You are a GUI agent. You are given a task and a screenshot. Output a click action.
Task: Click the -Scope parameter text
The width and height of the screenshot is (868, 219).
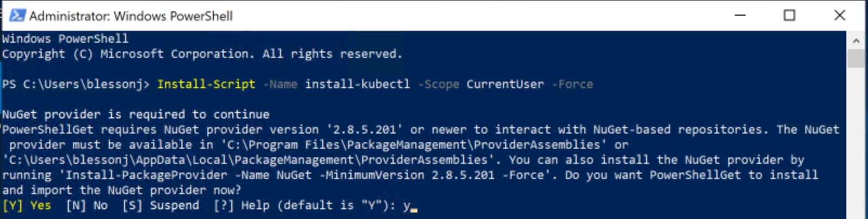[x=439, y=84]
